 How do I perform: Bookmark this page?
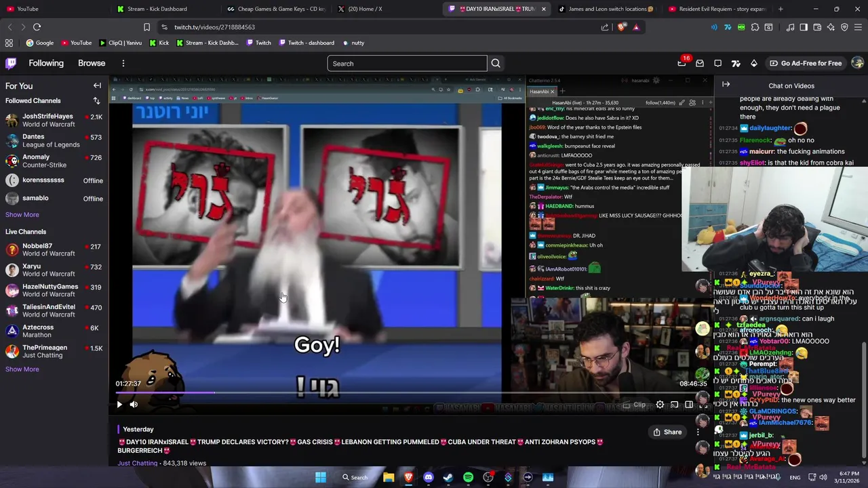tap(146, 27)
